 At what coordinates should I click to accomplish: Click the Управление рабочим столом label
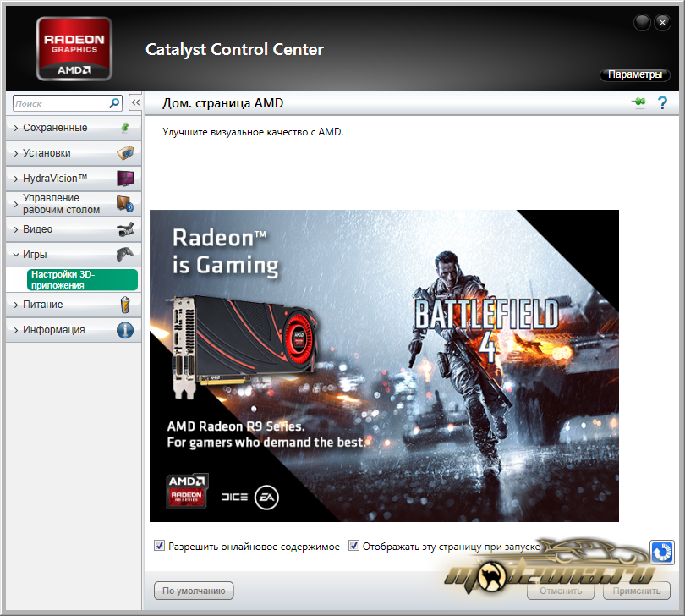61,204
